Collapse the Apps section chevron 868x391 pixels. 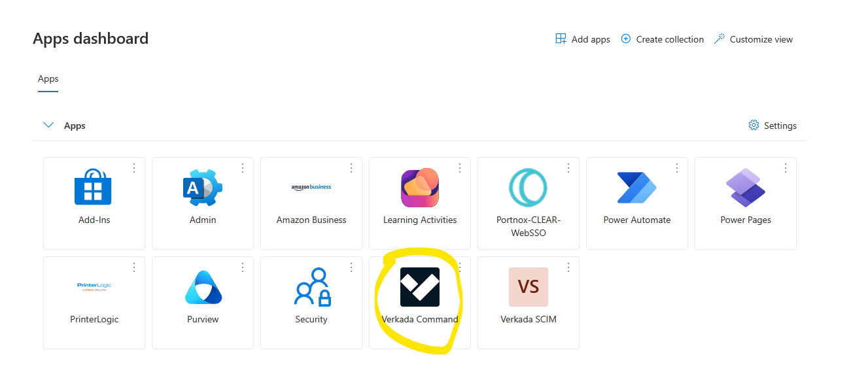coord(48,126)
